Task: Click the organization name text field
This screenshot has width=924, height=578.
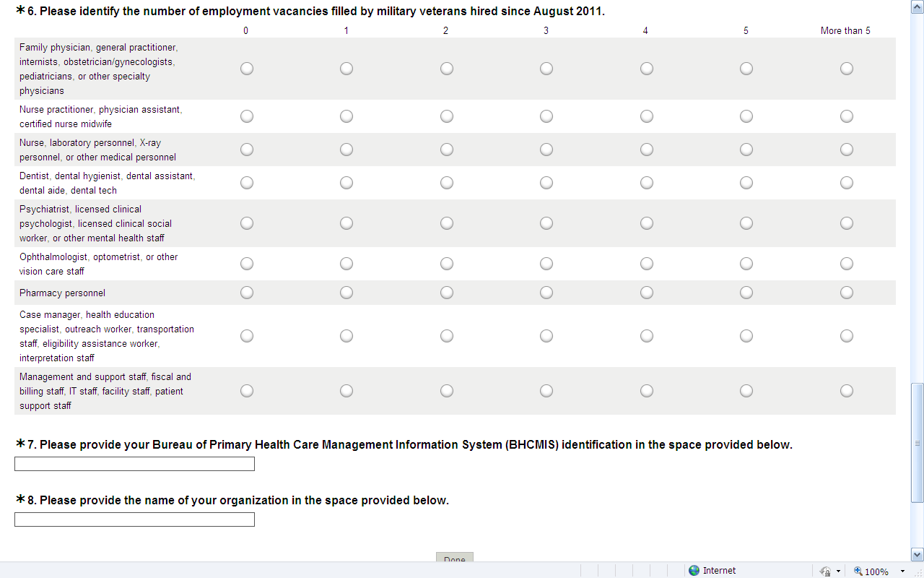Action: point(134,519)
